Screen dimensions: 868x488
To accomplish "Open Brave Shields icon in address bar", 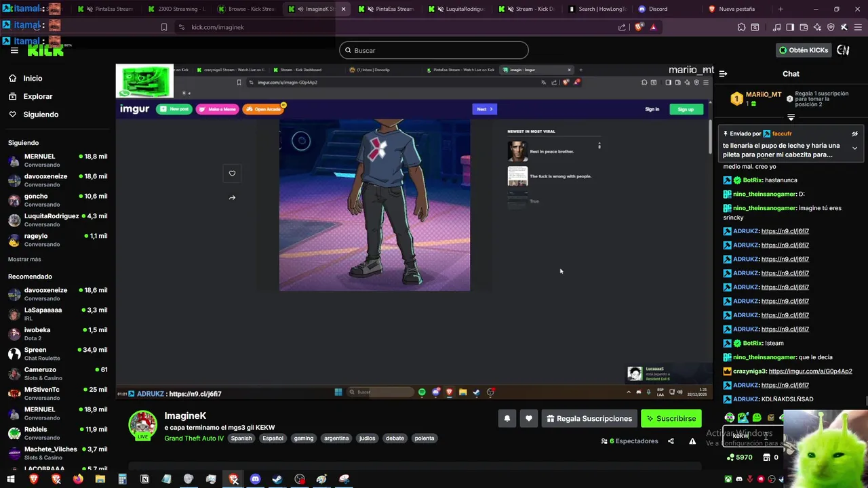I will [639, 27].
